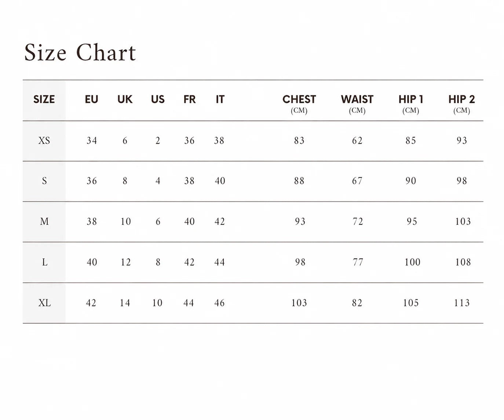
Task: Click the L hip 1 value 100
Action: 412,262
